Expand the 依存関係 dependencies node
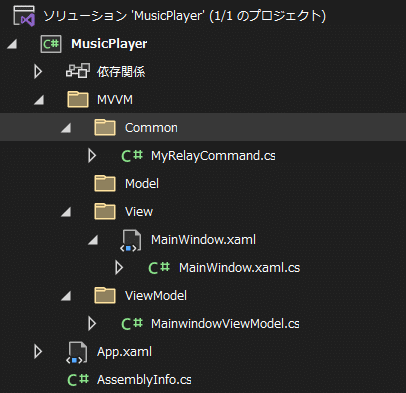 38,71
